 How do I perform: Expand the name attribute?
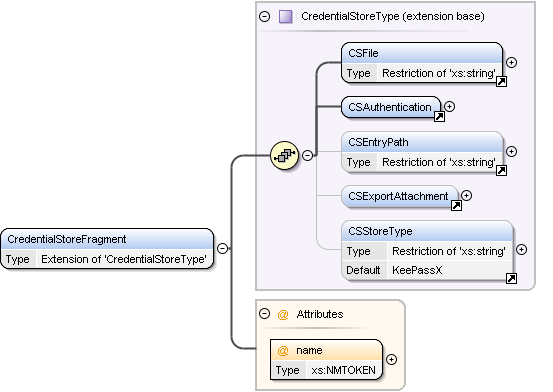(391, 360)
